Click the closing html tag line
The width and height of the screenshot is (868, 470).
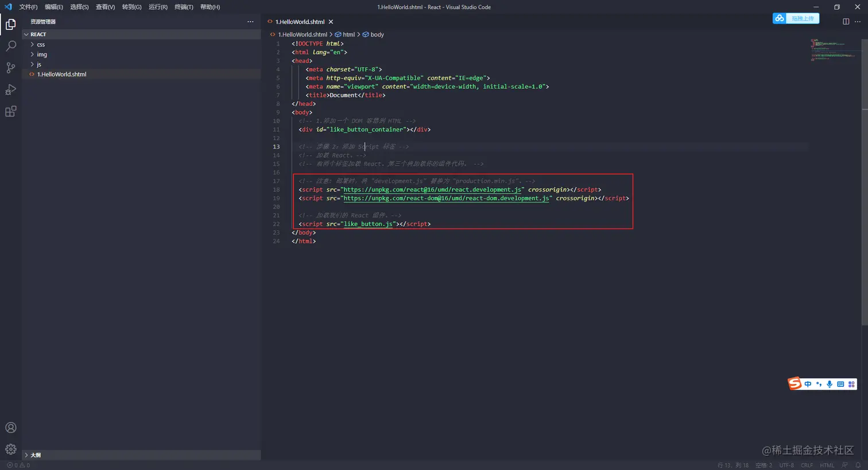point(304,242)
